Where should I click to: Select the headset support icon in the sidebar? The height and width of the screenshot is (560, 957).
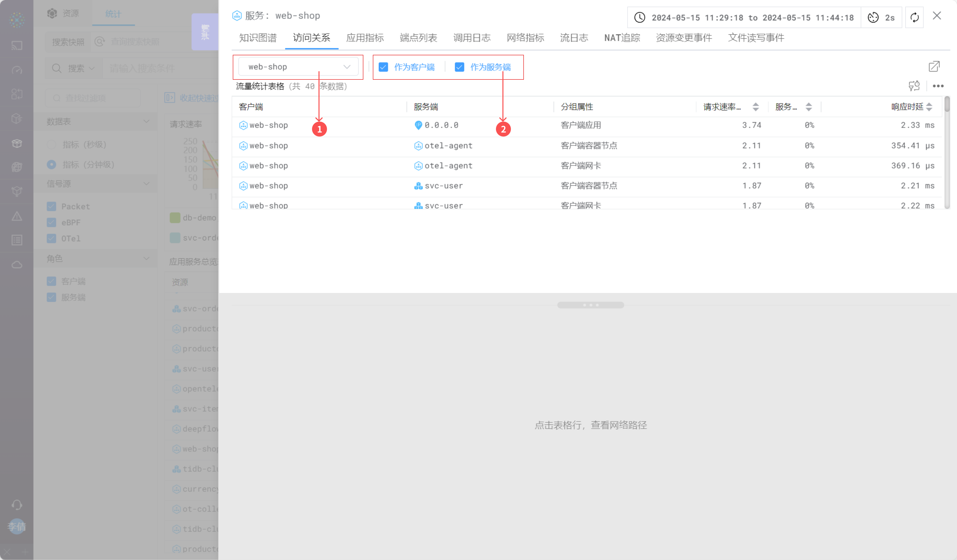point(16,505)
